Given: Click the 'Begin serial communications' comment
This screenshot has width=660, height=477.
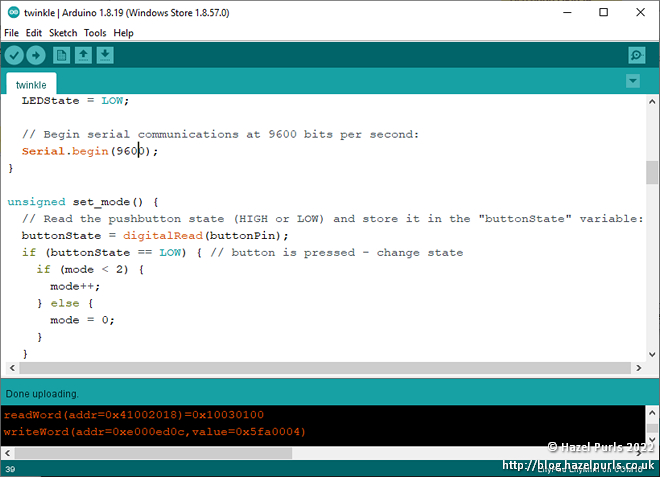Looking at the screenshot, I should tap(220, 134).
